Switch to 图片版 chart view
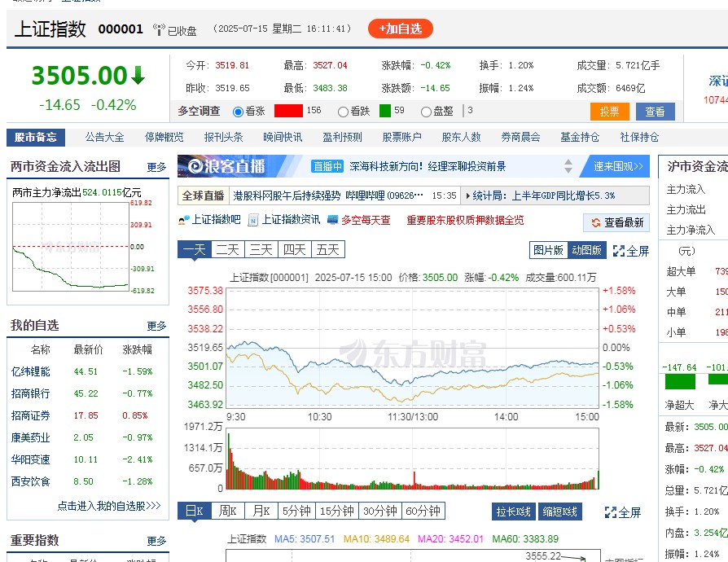 click(548, 250)
